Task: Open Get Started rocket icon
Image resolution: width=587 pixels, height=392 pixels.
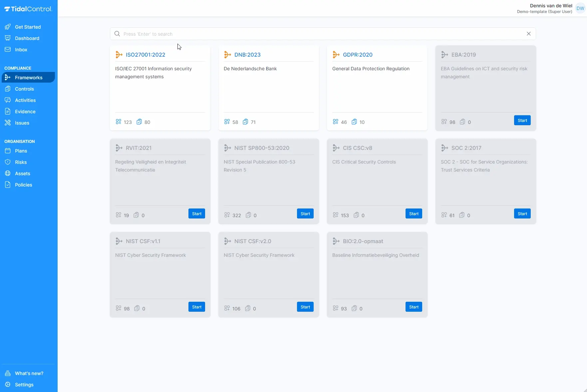Action: tap(8, 27)
